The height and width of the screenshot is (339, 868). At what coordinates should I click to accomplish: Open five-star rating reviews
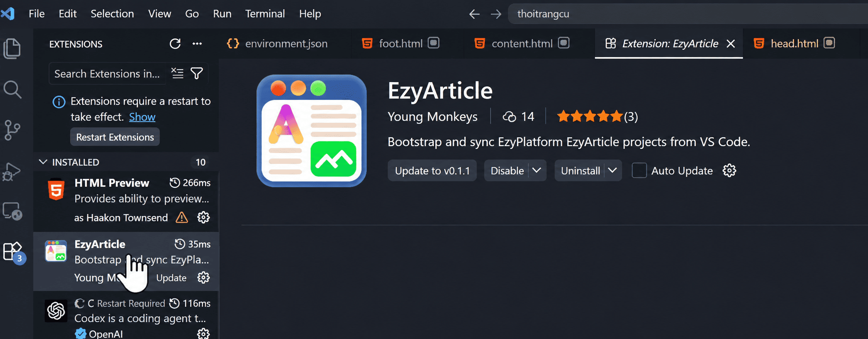598,116
